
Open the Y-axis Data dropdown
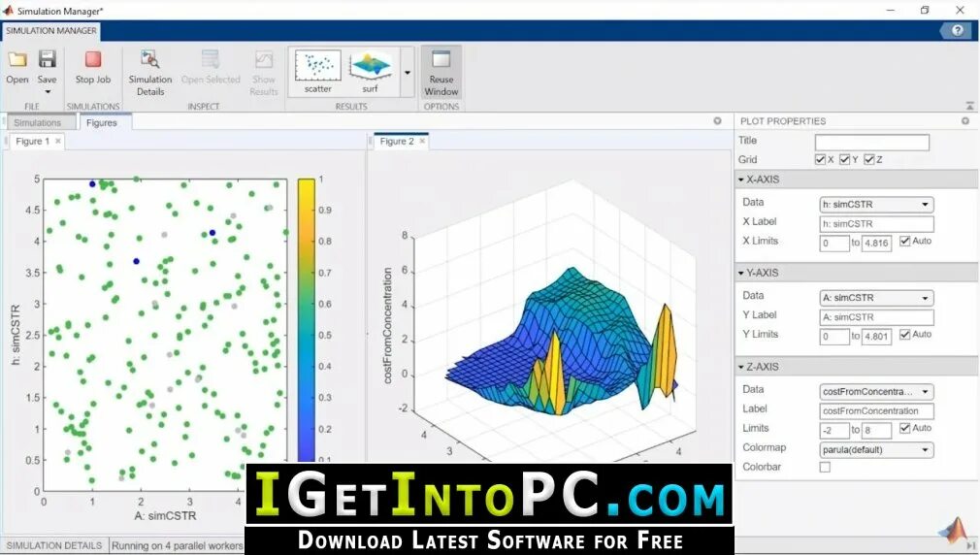(x=876, y=298)
